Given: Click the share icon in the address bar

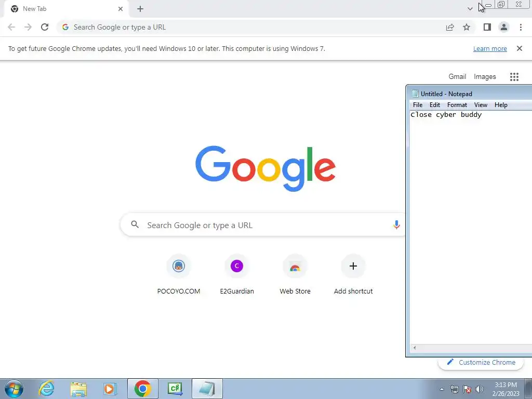Looking at the screenshot, I should point(450,27).
